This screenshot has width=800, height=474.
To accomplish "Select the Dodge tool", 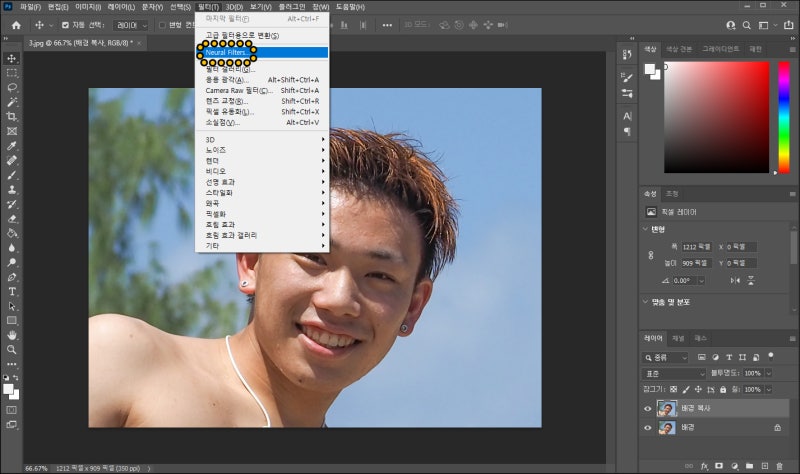I will coord(12,262).
